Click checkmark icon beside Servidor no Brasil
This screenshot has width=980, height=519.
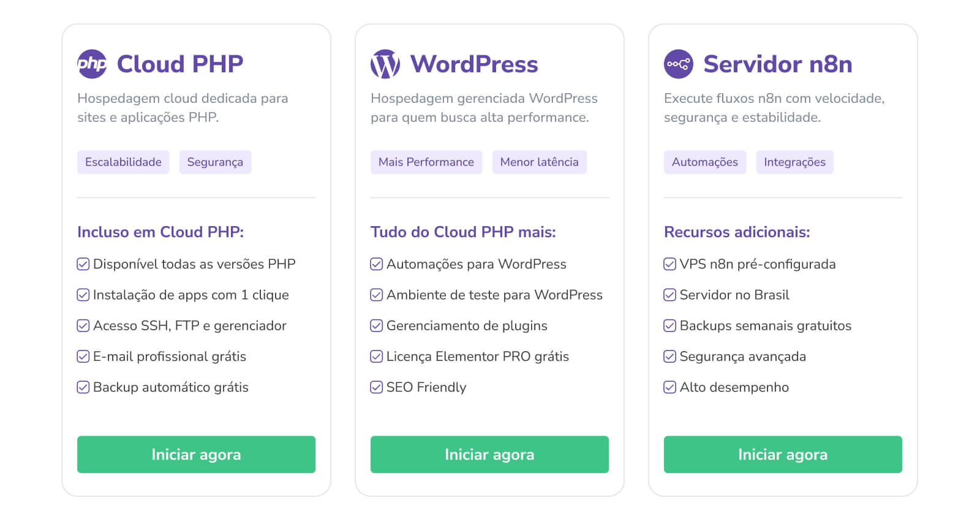(x=670, y=295)
